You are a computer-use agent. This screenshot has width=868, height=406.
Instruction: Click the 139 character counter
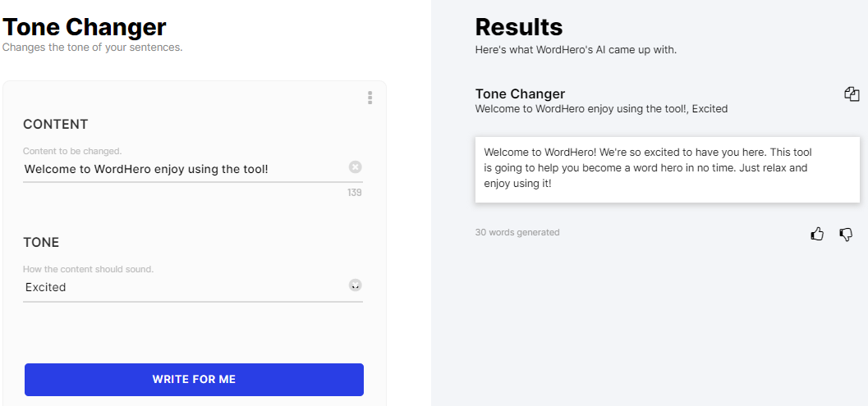click(355, 193)
